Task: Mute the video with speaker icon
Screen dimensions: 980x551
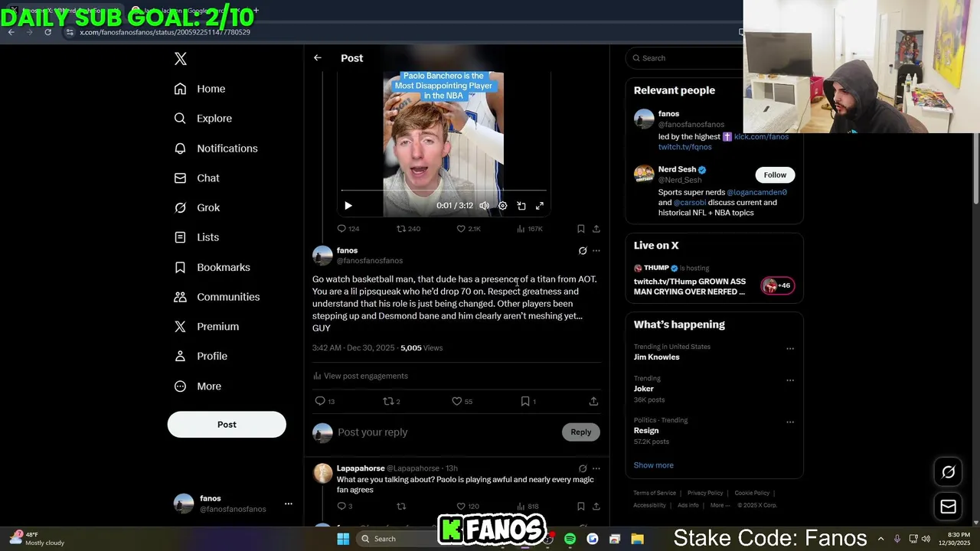Action: [484, 206]
